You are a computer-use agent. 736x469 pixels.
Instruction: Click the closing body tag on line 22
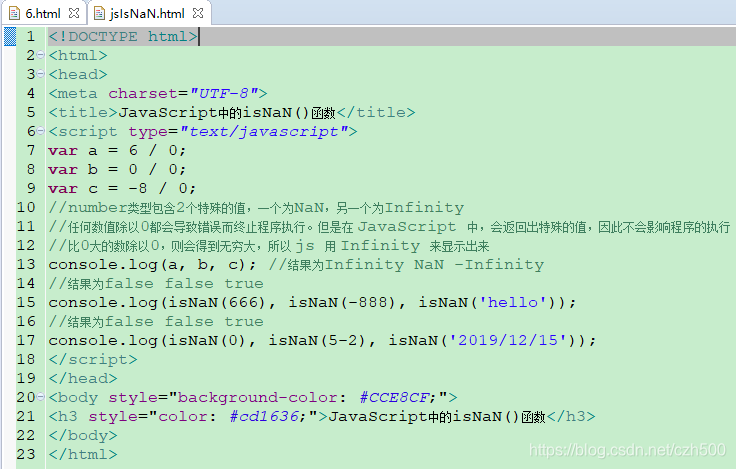point(83,435)
